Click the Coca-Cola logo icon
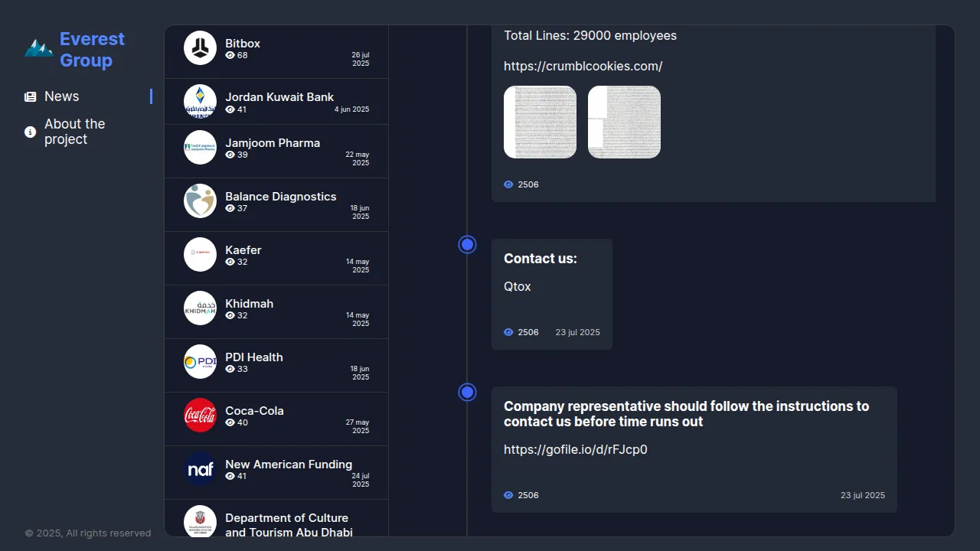This screenshot has width=980, height=551. [x=200, y=415]
